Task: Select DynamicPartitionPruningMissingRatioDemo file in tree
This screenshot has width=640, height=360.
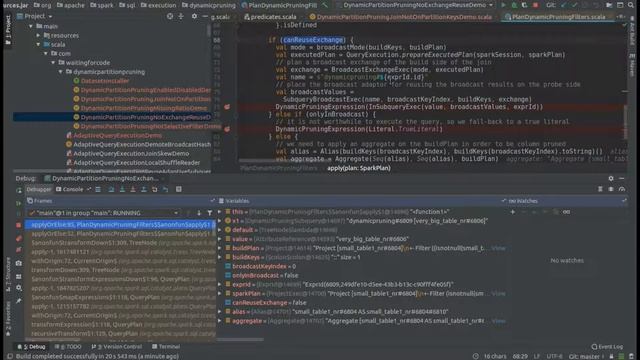Action: click(143, 108)
